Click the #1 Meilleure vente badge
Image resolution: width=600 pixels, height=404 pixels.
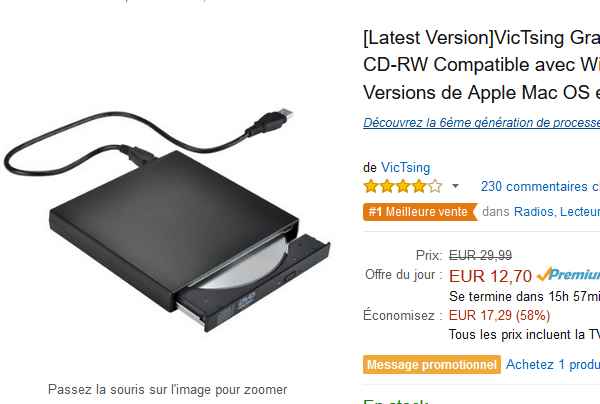[420, 212]
